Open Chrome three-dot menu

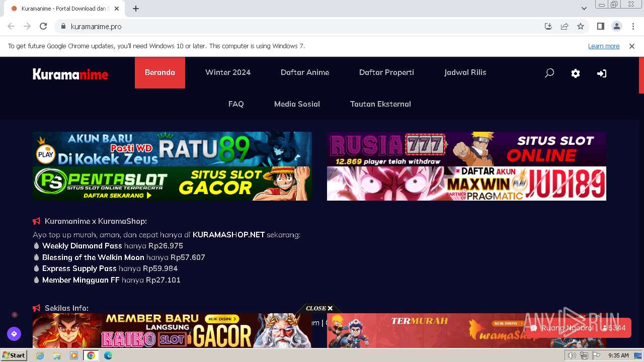pyautogui.click(x=633, y=26)
